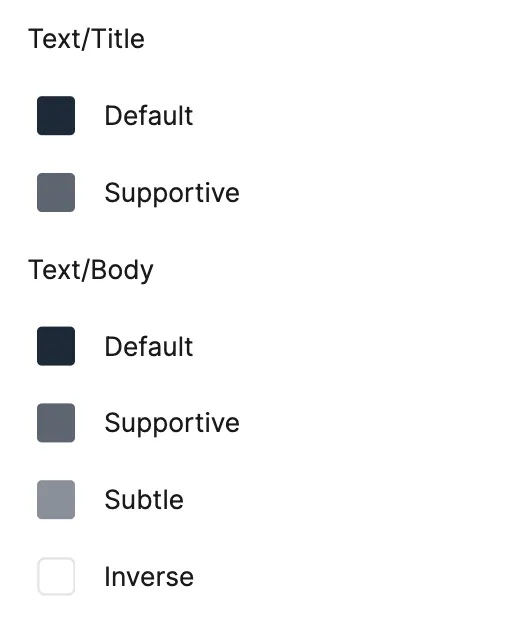Choose the Supportive label under Text/Body
The width and height of the screenshot is (526, 630).
[x=172, y=423]
